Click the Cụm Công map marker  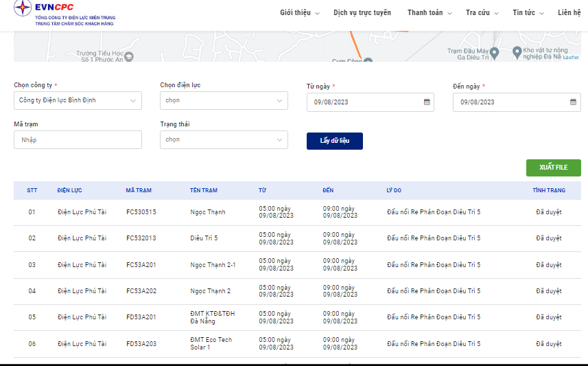click(368, 60)
